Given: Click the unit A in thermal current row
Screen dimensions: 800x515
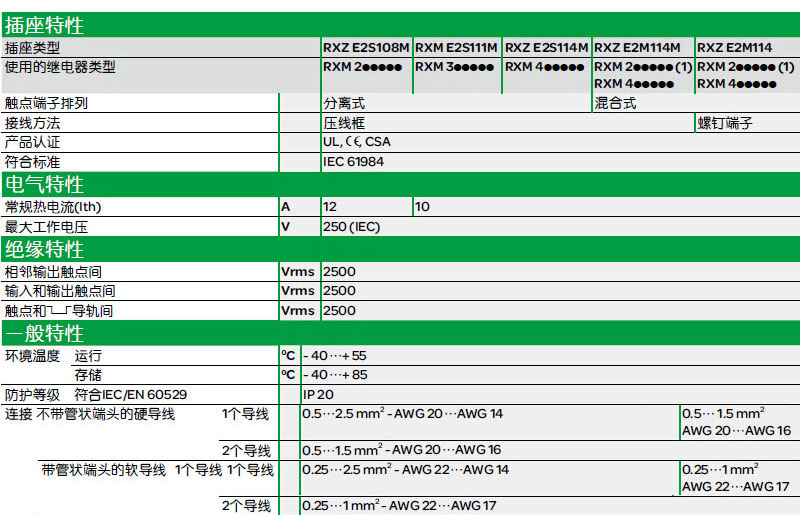Looking at the screenshot, I should [286, 207].
